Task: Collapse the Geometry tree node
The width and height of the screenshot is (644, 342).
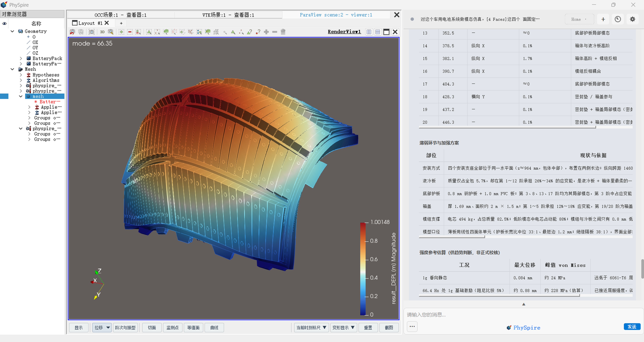Action: (x=12, y=31)
